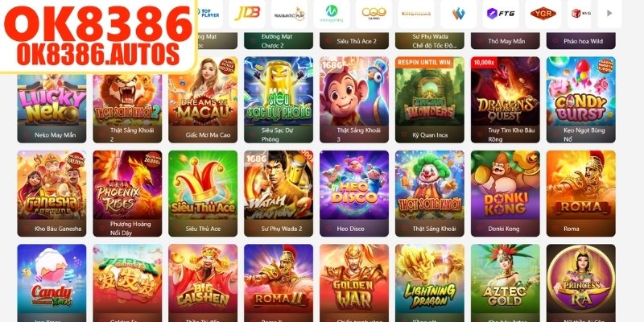
Task: Select the JDB provider logo
Action: tap(247, 13)
